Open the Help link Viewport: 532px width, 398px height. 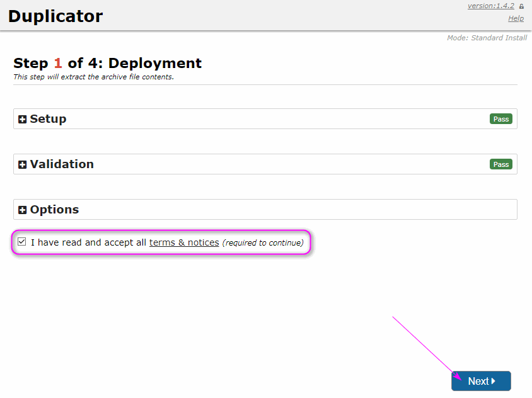pos(516,19)
